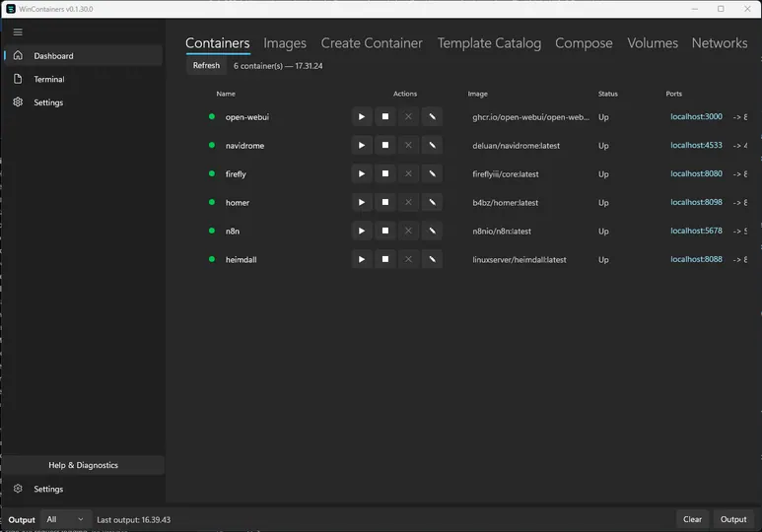Select the navidrome container name
Screen dimensions: 762x532
244,146
